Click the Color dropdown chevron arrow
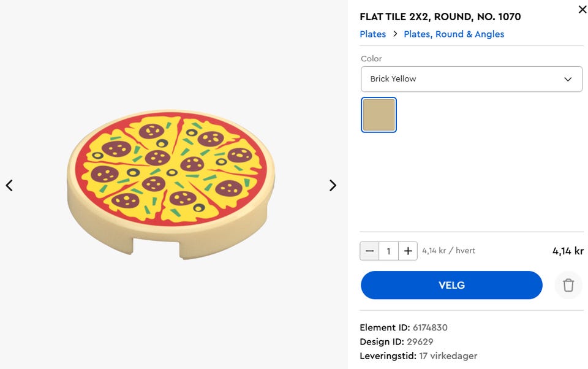588x369 pixels. (568, 79)
